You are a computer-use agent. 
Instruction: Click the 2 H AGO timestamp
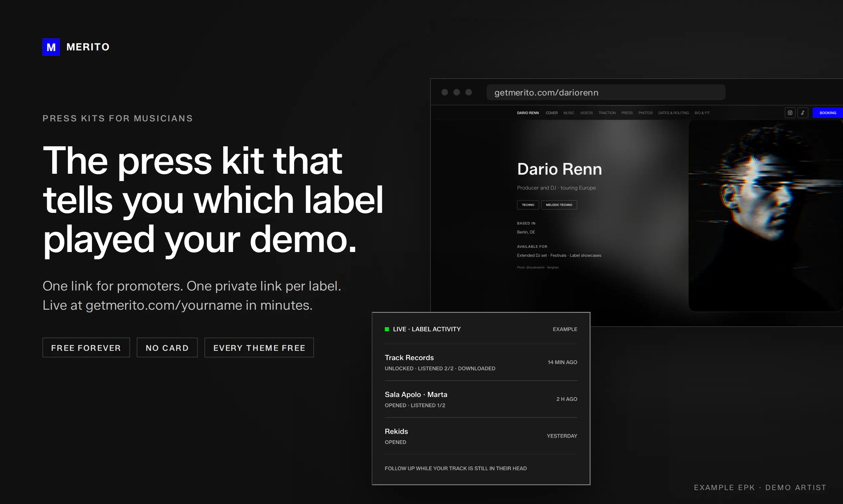coord(567,399)
